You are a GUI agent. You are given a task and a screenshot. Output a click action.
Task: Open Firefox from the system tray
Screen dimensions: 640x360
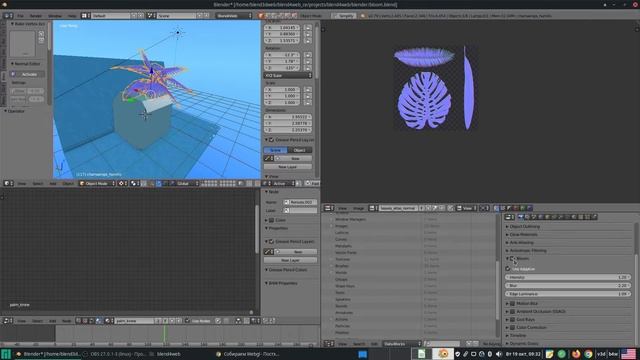tap(576, 354)
